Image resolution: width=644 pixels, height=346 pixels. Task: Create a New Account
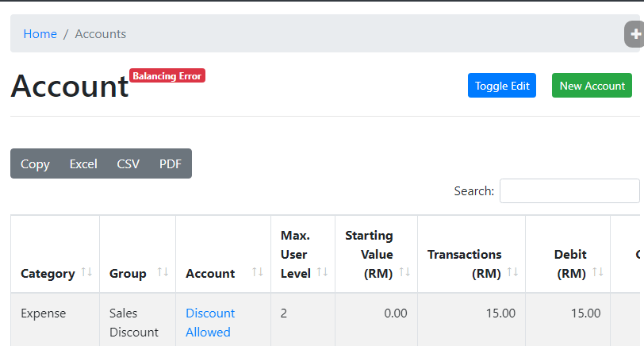pos(592,86)
